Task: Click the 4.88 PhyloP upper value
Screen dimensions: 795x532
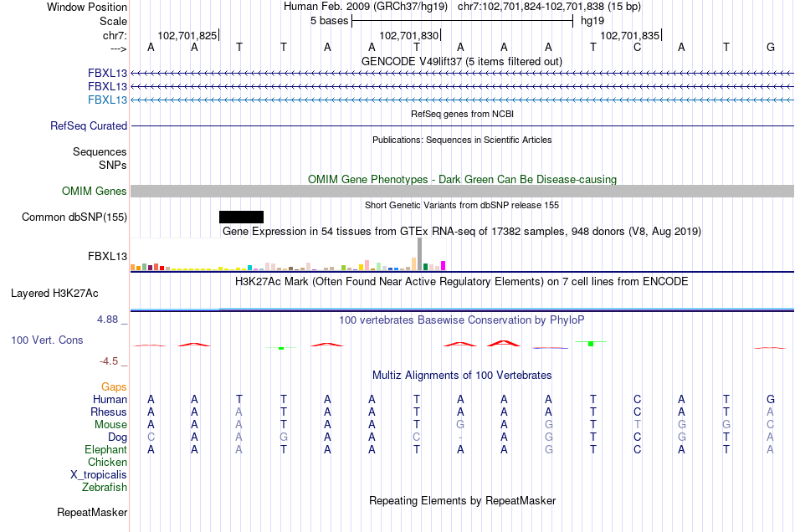Action: (x=107, y=320)
